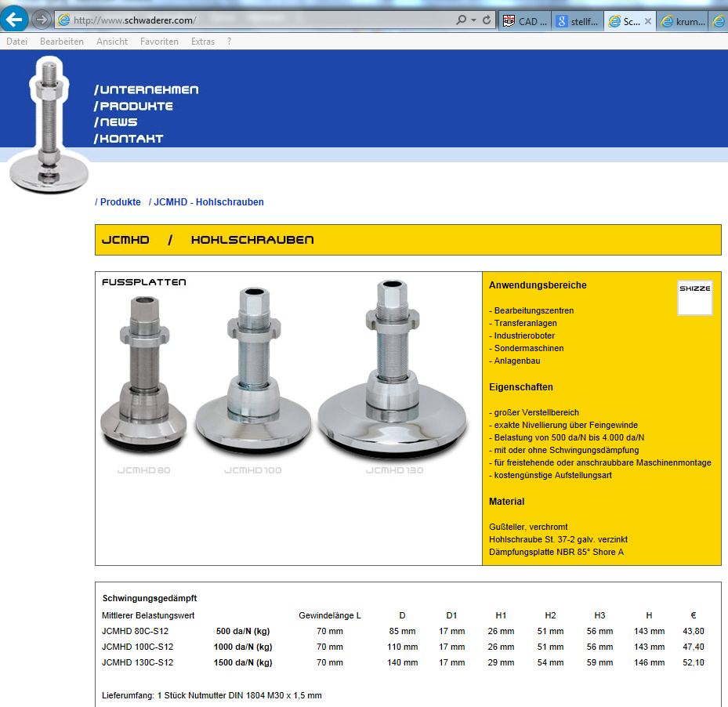Open the address bar autocomplete dropdown arrow
Viewport: 728px width, 707px height.
tap(473, 20)
